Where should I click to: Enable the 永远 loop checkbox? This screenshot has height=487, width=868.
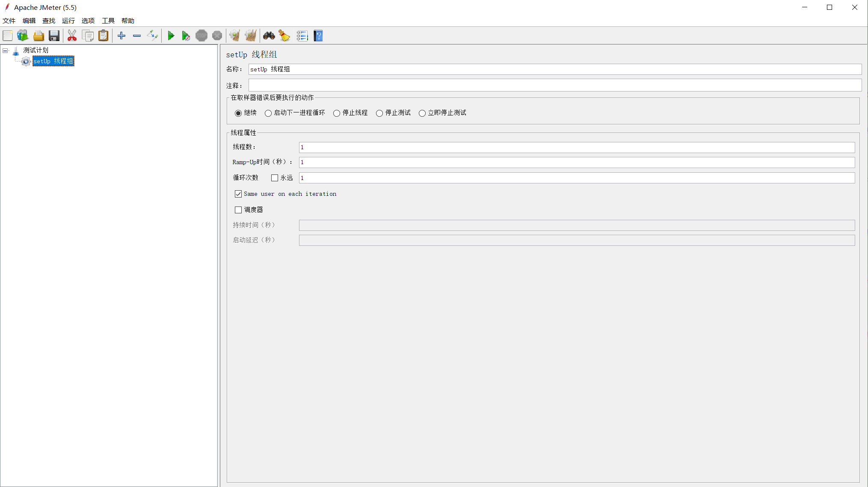(275, 178)
